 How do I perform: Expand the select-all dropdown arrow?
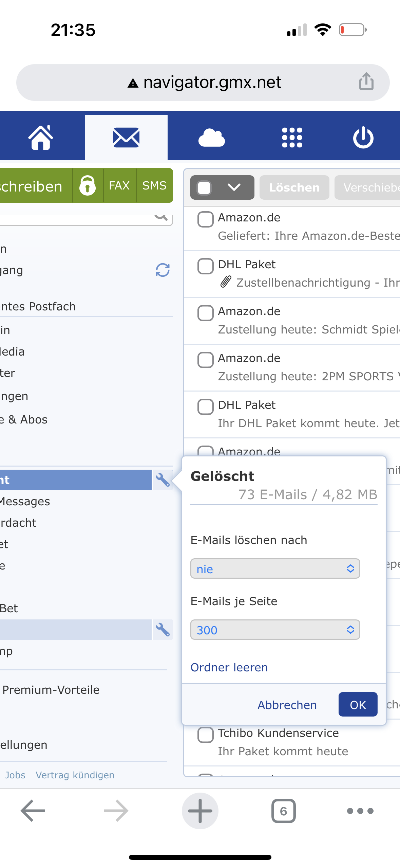coord(234,187)
